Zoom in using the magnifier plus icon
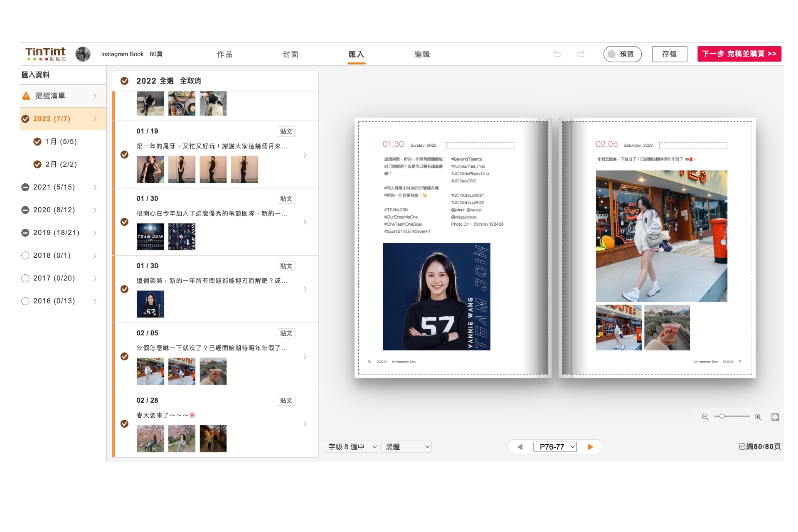 tap(758, 417)
